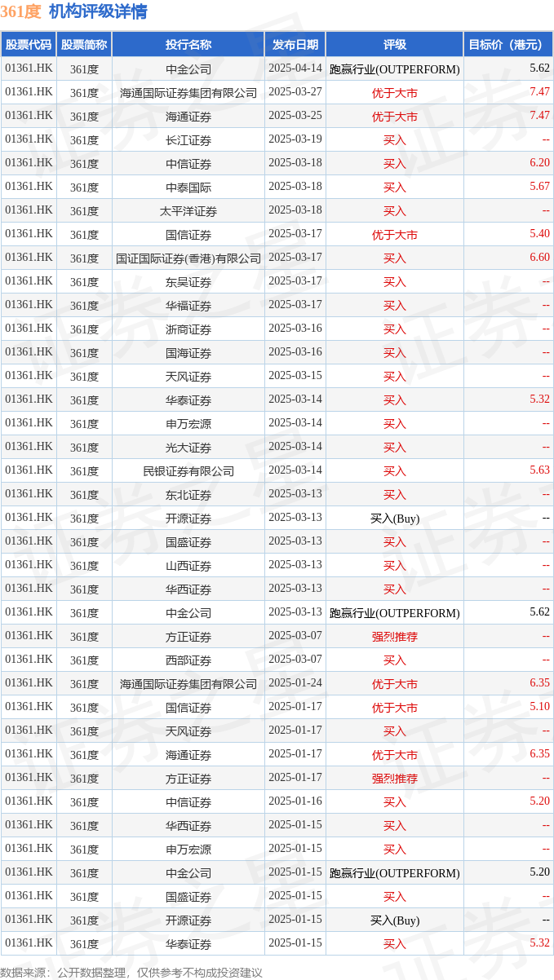554x980 pixels.
Task: Click target price 5.10
Action: [539, 707]
